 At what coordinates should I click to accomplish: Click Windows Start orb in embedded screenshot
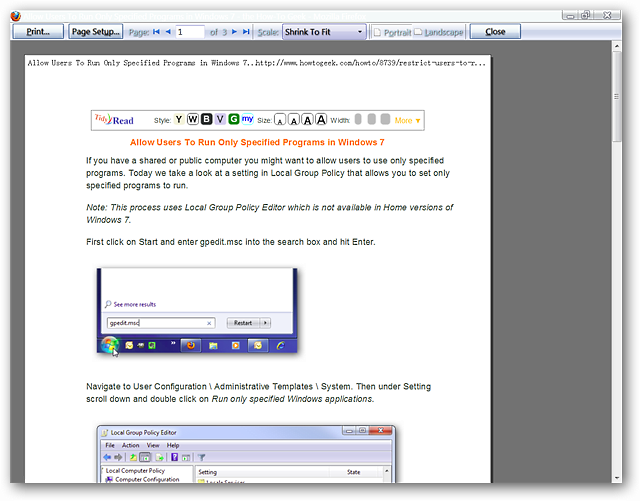point(110,345)
